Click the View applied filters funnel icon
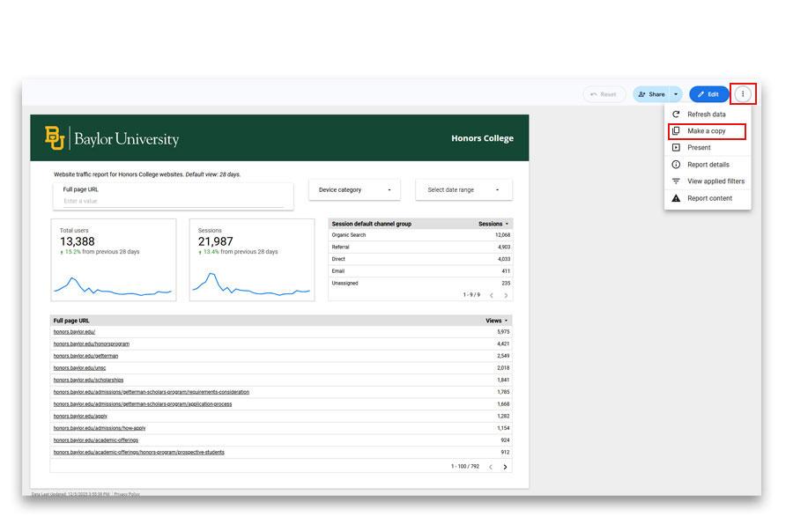This screenshot has width=793, height=532. click(x=676, y=181)
